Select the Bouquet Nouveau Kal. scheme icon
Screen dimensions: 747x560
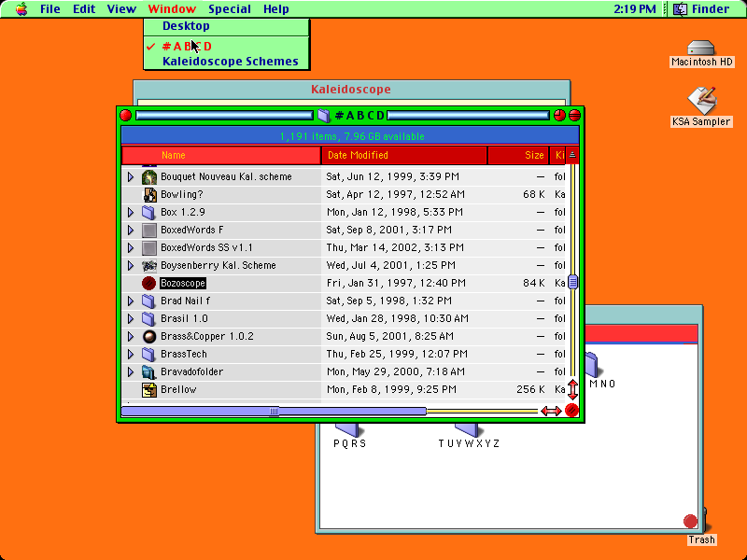pyautogui.click(x=149, y=176)
